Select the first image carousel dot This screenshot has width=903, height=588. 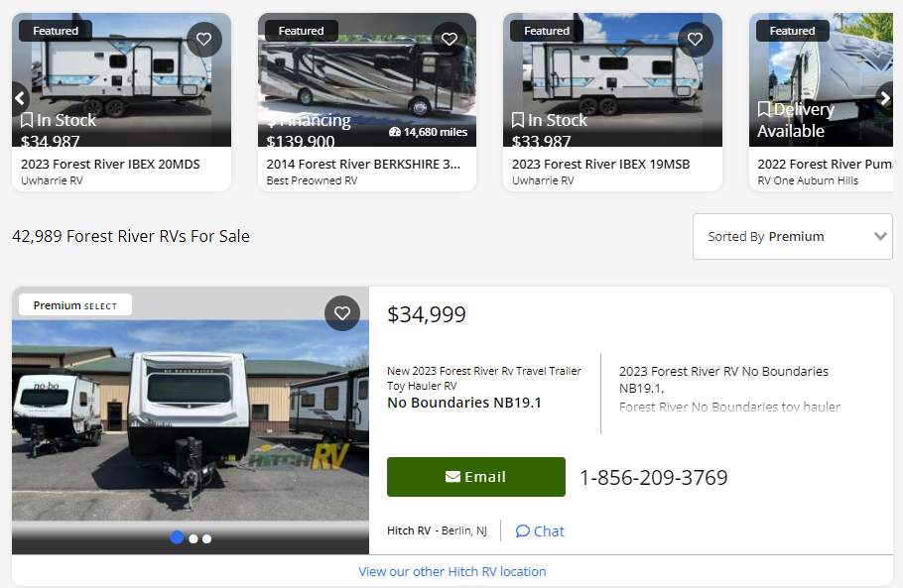point(177,537)
